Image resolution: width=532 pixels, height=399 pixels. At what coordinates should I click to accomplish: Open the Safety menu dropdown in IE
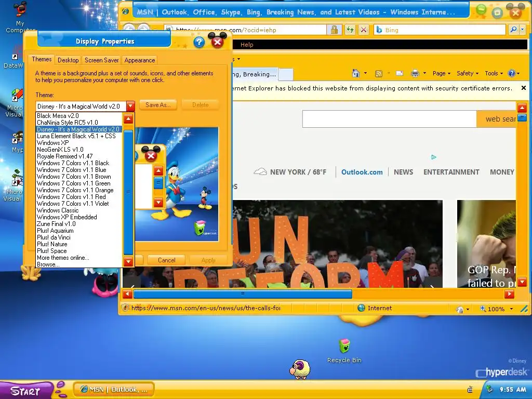point(467,73)
